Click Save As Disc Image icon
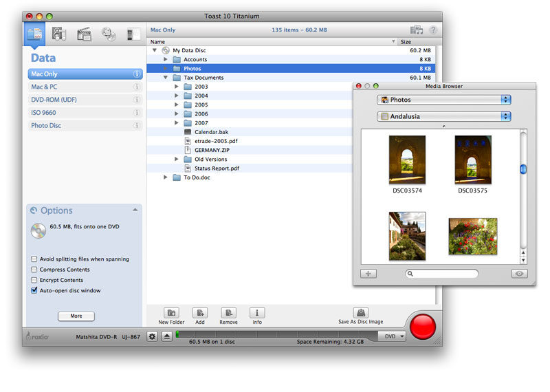 pyautogui.click(x=361, y=313)
